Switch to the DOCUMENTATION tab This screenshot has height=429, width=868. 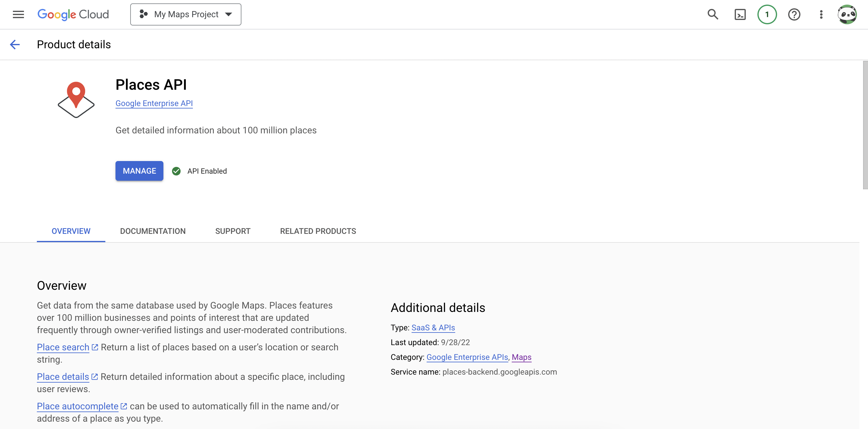(x=153, y=231)
